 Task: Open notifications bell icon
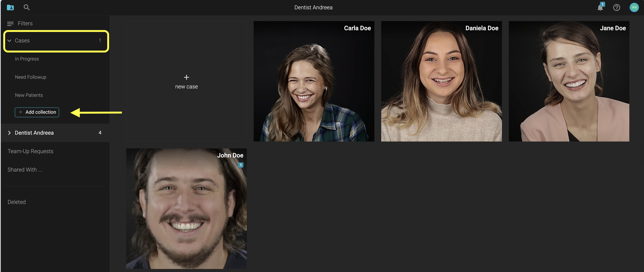(600, 8)
